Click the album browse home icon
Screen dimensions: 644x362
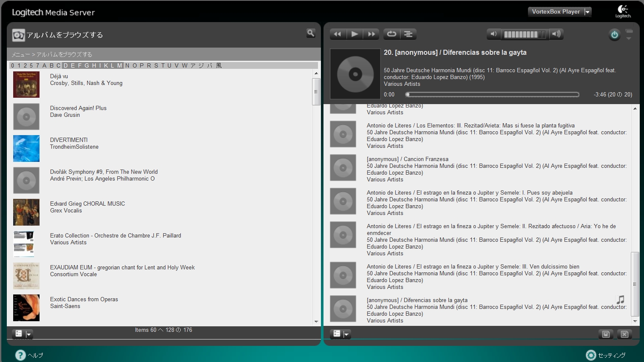click(x=18, y=35)
